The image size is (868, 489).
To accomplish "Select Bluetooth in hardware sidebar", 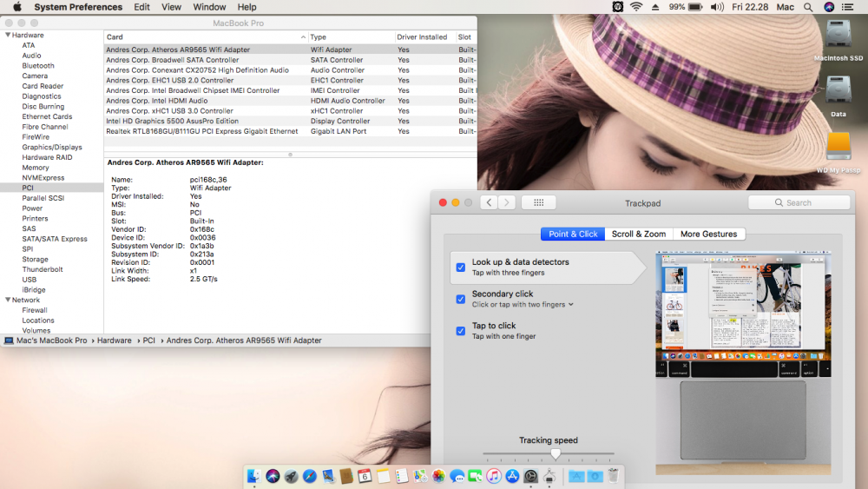I will tap(38, 66).
